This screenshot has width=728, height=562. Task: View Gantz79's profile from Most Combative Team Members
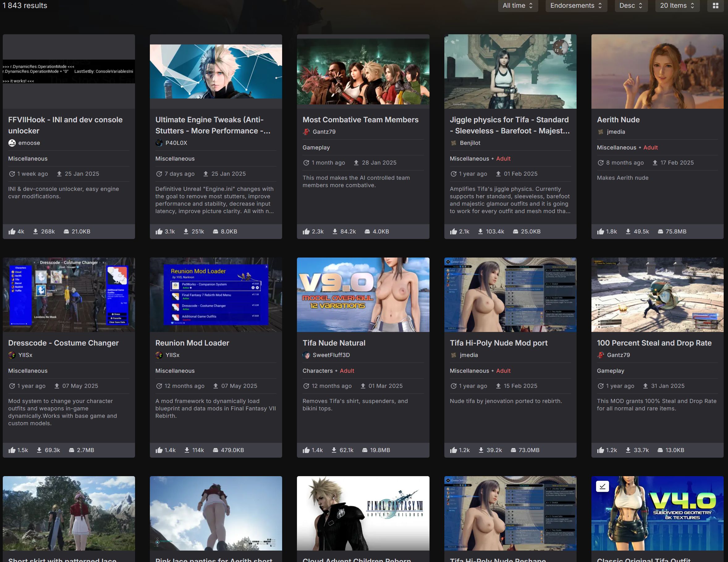[x=324, y=132]
